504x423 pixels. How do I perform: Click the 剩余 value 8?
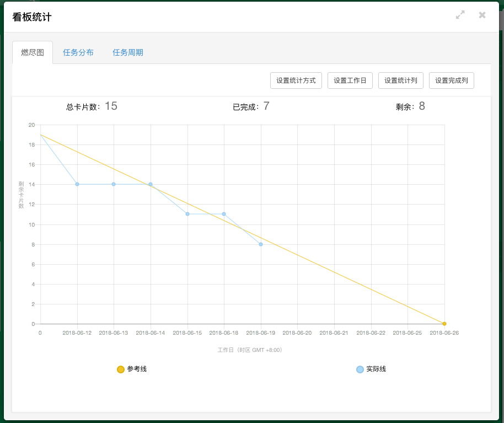coord(422,106)
